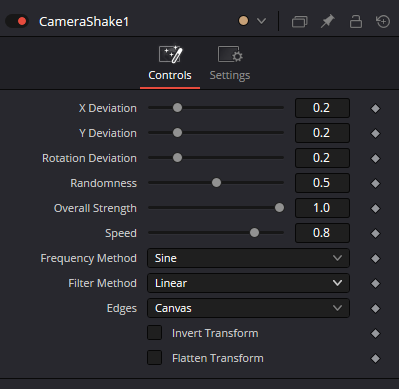Lock the CameraShake1 node
The height and width of the screenshot is (389, 399).
click(356, 22)
